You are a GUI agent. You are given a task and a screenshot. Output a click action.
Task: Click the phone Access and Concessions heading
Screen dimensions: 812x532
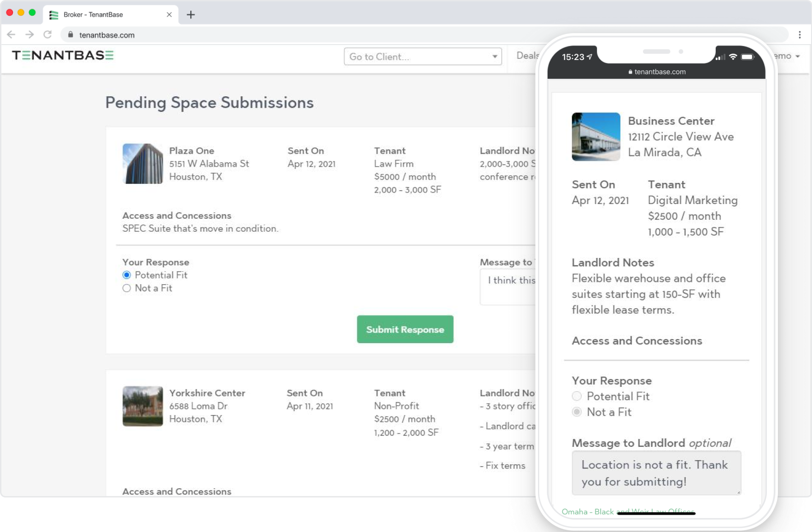click(x=637, y=341)
